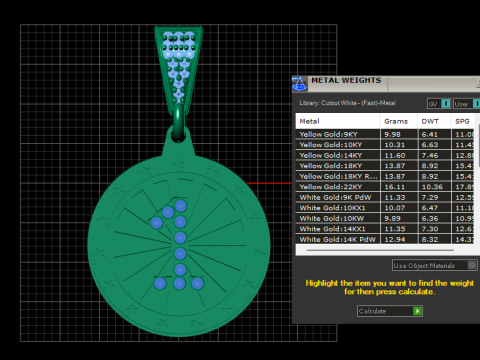This screenshot has height=360, width=480.
Task: Select the Yellow Gold:9KY row
Action: click(x=385, y=134)
